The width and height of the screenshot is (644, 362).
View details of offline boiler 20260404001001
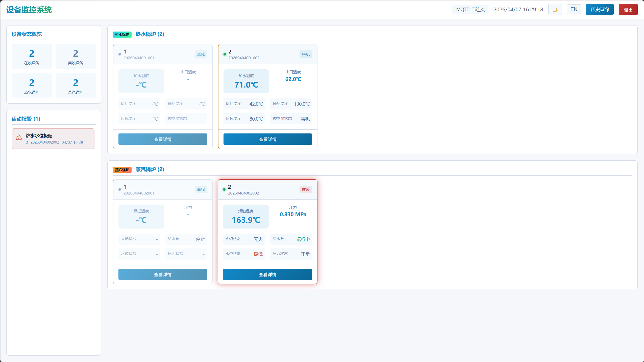(x=163, y=139)
